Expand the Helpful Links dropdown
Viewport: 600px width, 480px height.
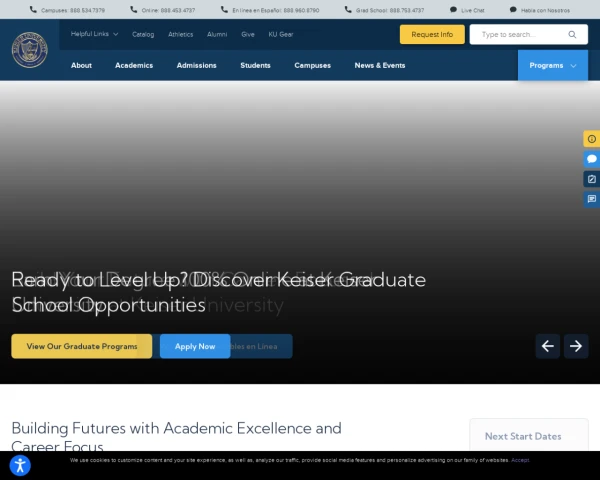click(94, 34)
